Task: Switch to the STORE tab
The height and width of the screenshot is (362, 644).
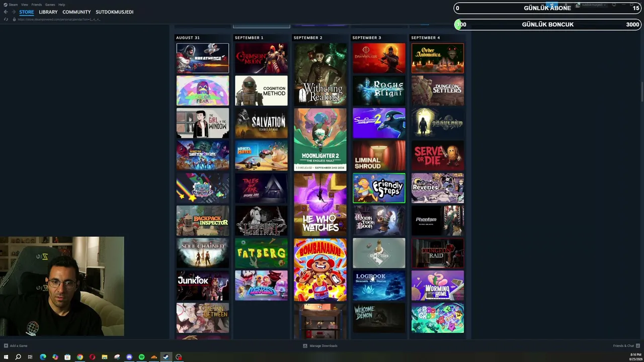Action: click(x=27, y=12)
